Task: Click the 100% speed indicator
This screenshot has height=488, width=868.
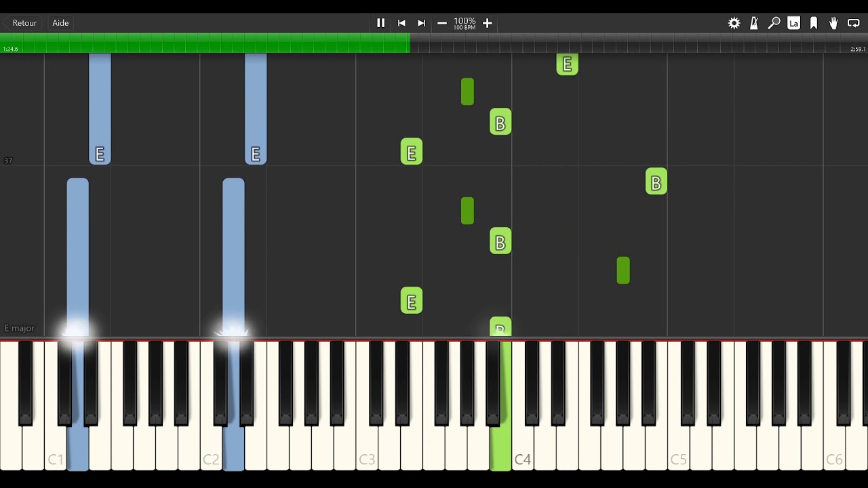Action: (x=465, y=23)
